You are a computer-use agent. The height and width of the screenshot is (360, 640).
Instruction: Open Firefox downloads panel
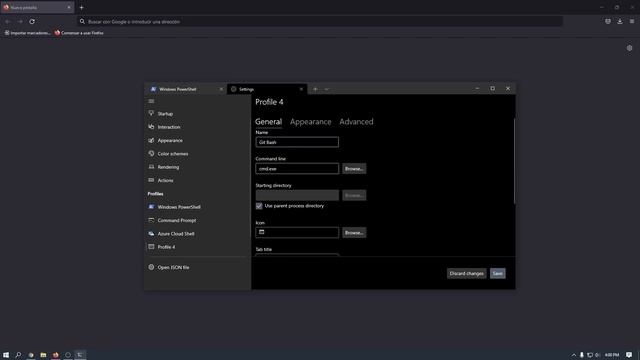tap(620, 21)
